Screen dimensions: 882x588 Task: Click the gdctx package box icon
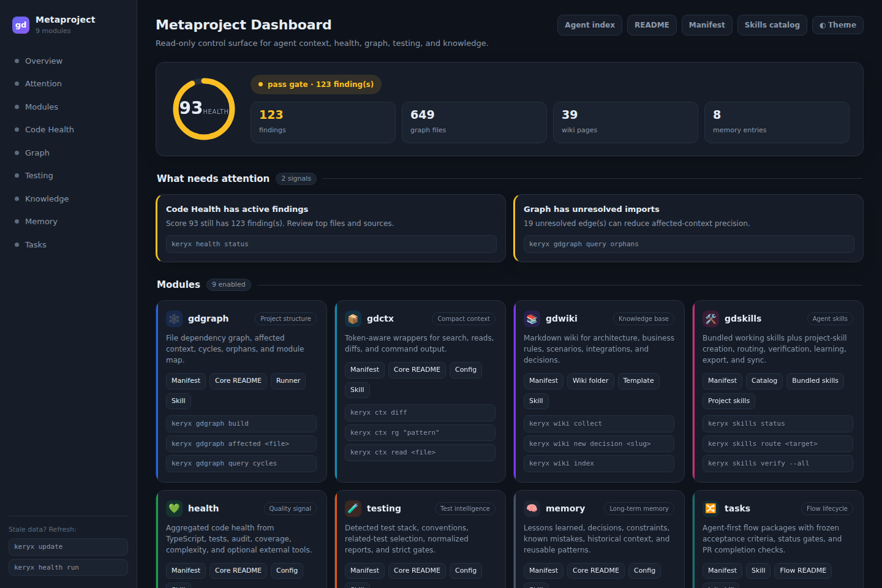pos(353,319)
